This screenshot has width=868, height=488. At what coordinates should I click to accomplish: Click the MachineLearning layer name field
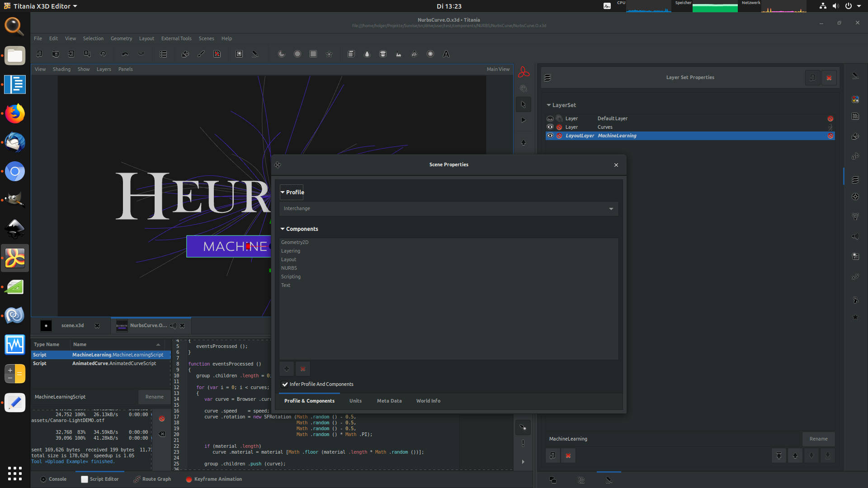pos(674,439)
